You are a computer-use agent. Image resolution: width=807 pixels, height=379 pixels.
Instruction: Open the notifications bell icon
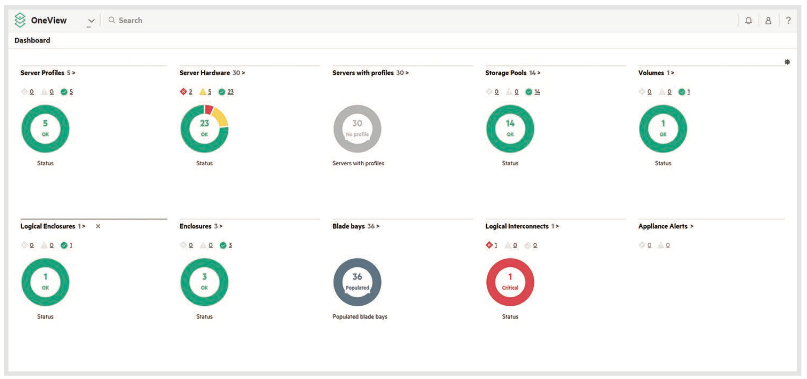coord(748,21)
